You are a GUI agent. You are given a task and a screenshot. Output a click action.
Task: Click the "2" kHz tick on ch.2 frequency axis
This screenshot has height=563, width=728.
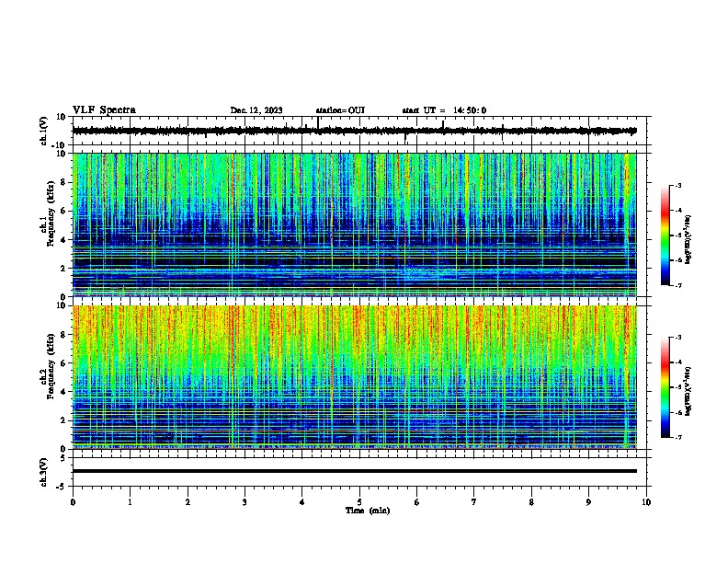click(63, 420)
